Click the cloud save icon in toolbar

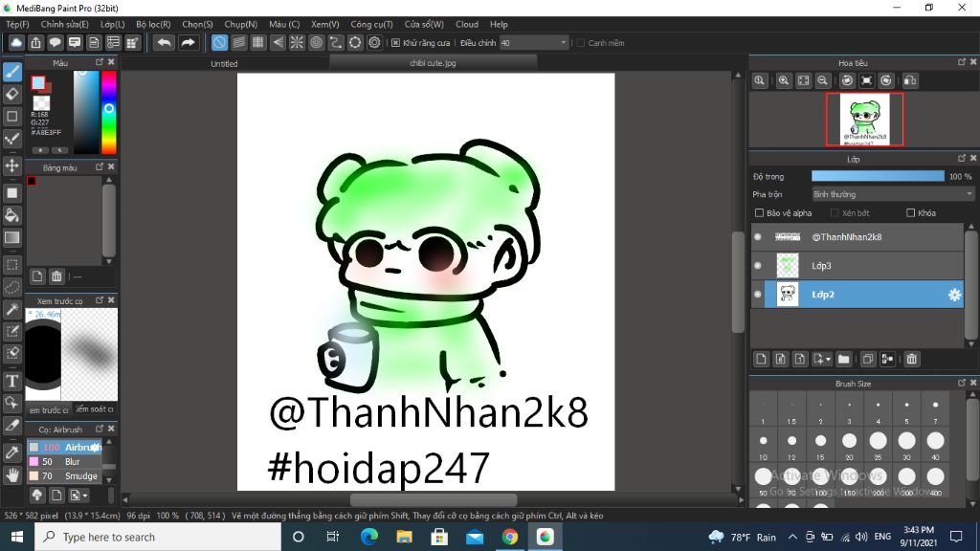(16, 42)
